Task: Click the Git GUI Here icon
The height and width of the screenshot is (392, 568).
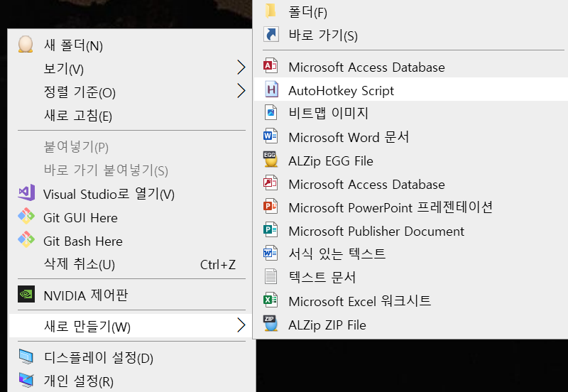Action: [26, 217]
